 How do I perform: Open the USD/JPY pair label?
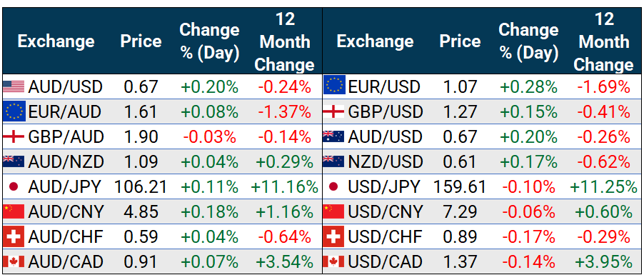click(384, 187)
